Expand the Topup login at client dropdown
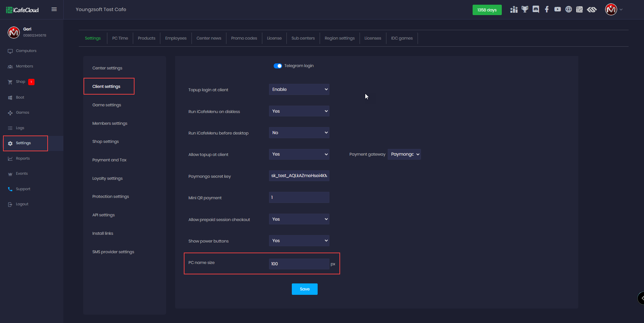The height and width of the screenshot is (323, 644). tap(299, 90)
